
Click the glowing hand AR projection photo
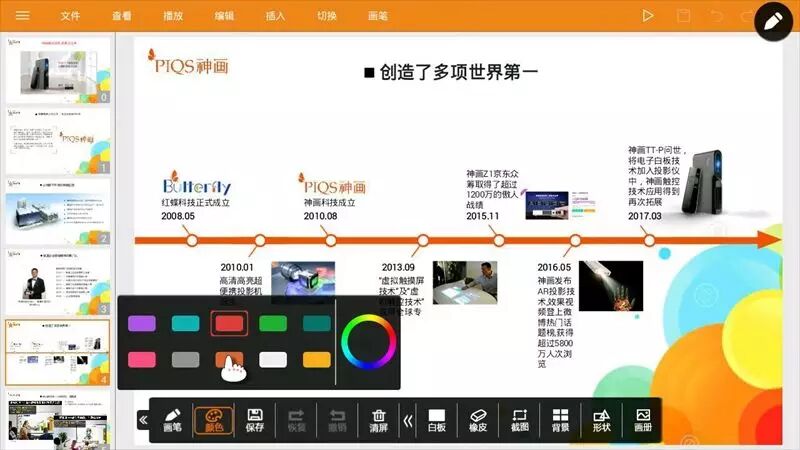[611, 286]
